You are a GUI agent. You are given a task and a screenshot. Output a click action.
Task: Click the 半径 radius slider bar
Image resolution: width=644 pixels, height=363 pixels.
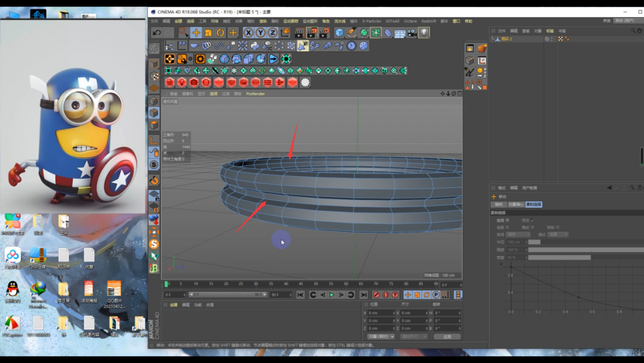coord(586,242)
